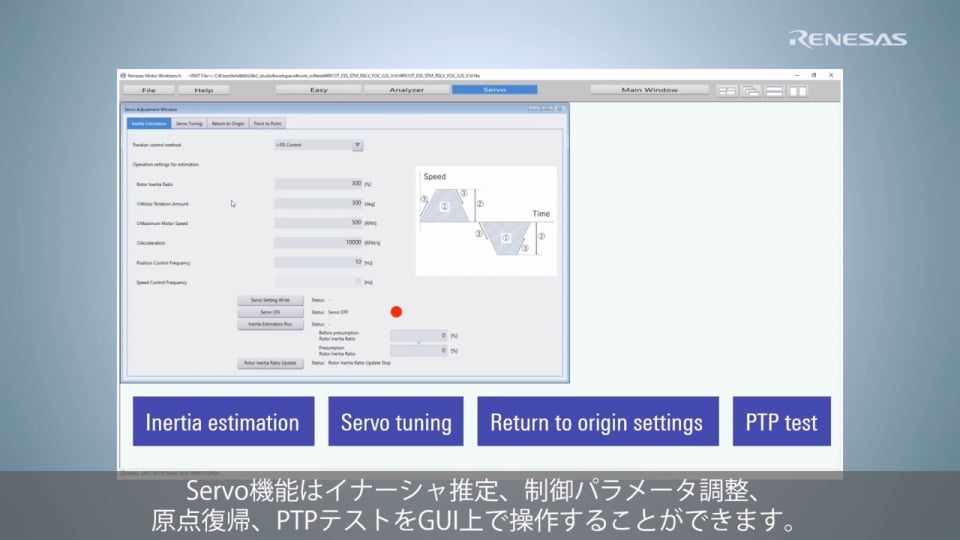Click the cascade windows layout icon
Viewport: 960px width, 540px height.
751,91
